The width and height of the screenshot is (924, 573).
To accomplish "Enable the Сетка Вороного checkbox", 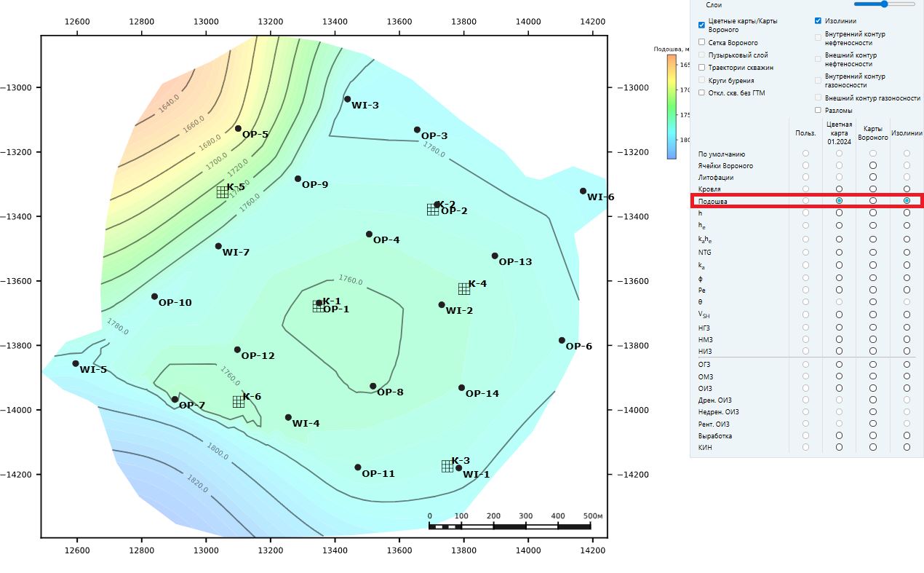I will coord(701,42).
